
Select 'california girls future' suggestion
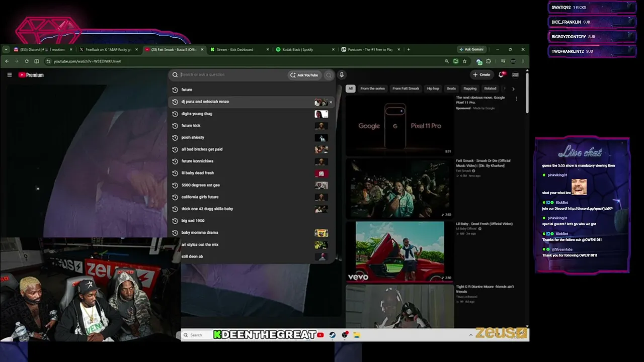[x=252, y=197]
